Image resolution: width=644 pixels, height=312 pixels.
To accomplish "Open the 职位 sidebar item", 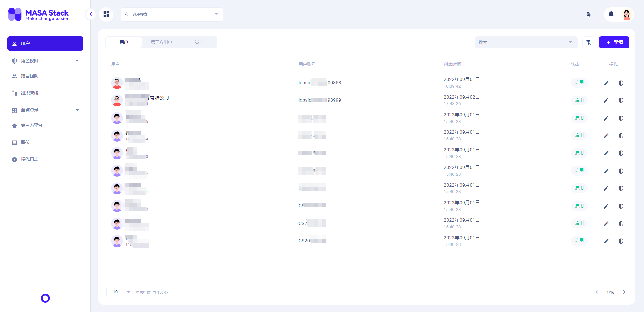I will point(45,143).
